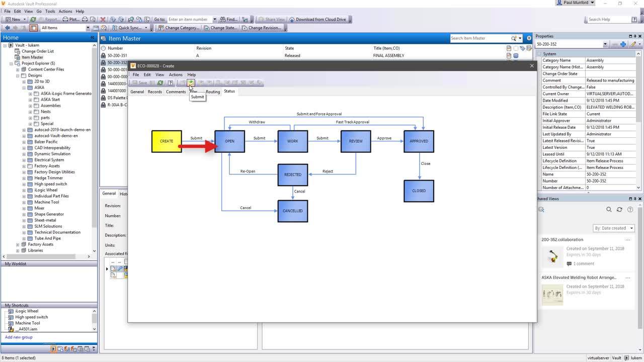Screen dimensions: 644x362
Task: Click the Refresh icon in the Shared Views panel
Action: (x=619, y=209)
